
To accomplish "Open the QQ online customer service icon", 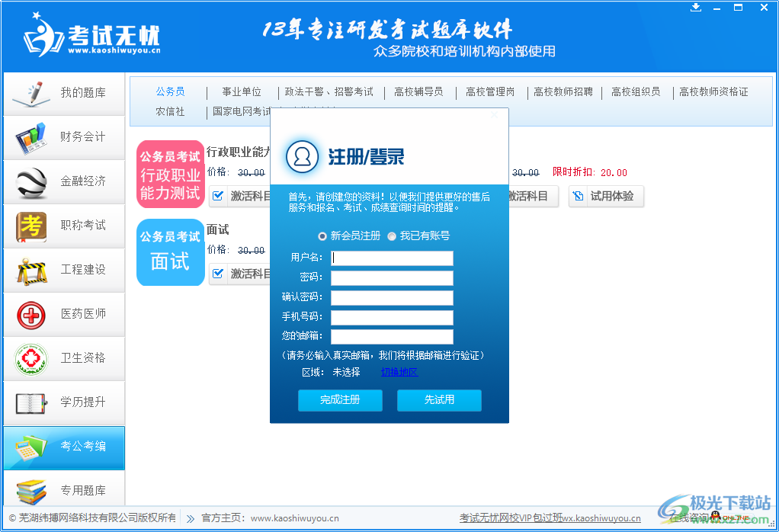I will point(715,516).
